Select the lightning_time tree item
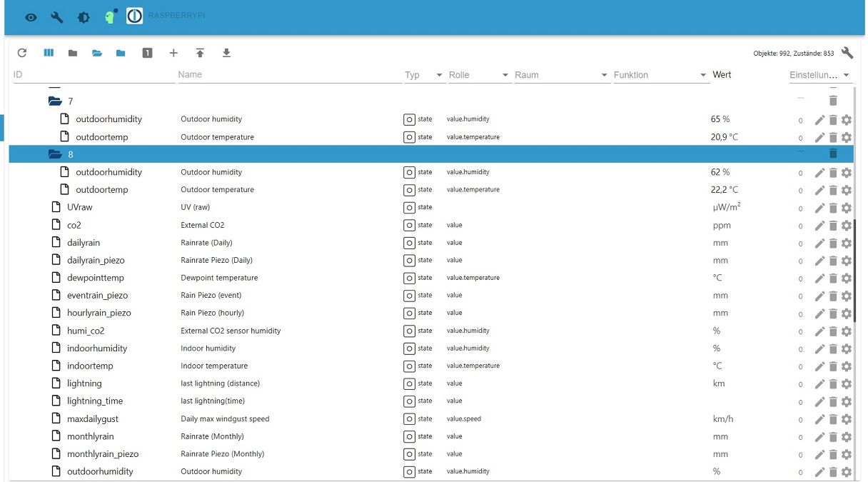 coord(94,401)
